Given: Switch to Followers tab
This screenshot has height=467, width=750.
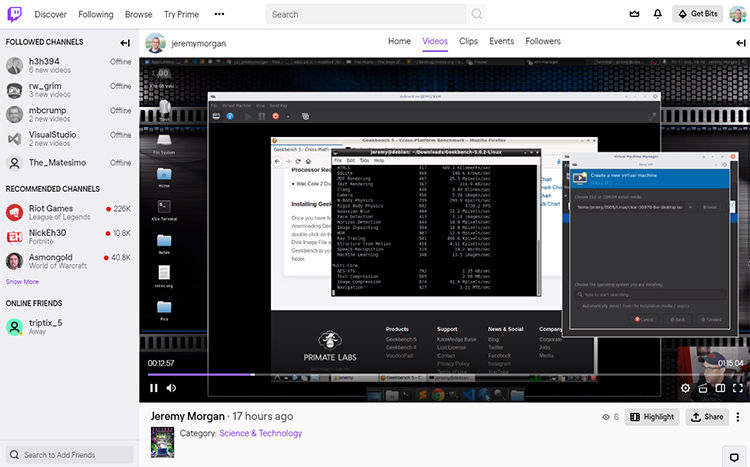Looking at the screenshot, I should (x=543, y=41).
